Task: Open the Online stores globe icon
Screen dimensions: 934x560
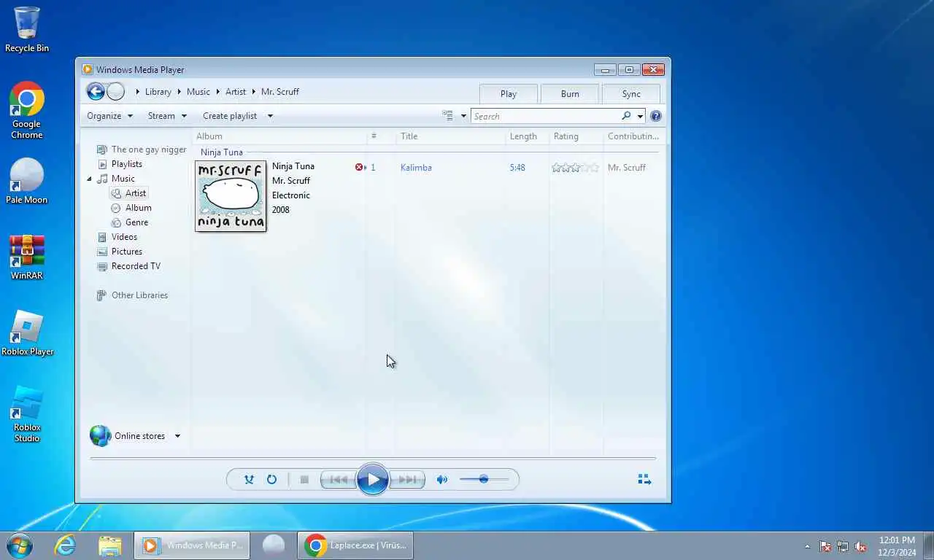Action: (x=101, y=435)
